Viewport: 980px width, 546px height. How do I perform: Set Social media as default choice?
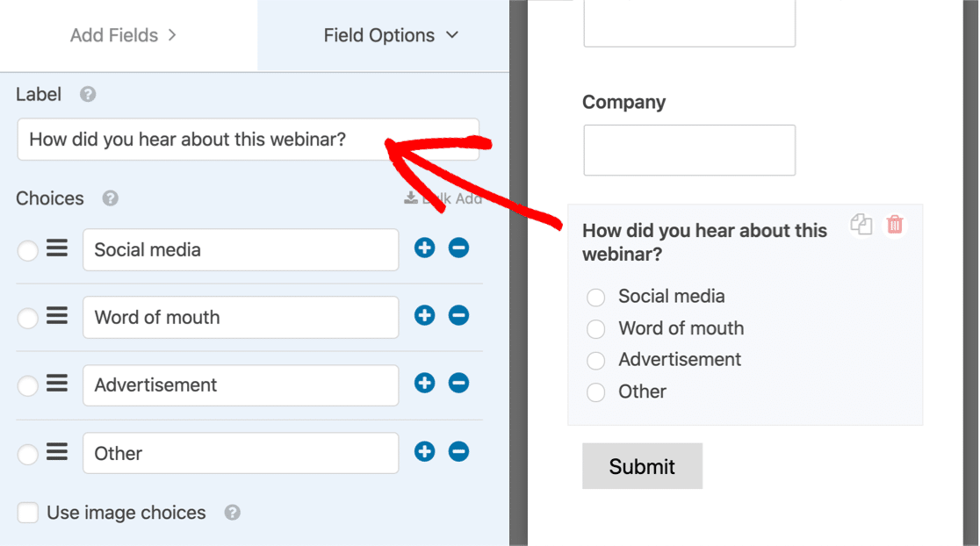pos(27,250)
